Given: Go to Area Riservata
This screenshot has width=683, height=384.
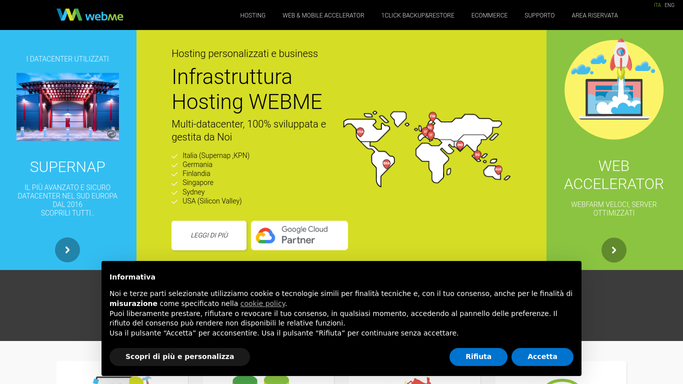Looking at the screenshot, I should tap(595, 15).
